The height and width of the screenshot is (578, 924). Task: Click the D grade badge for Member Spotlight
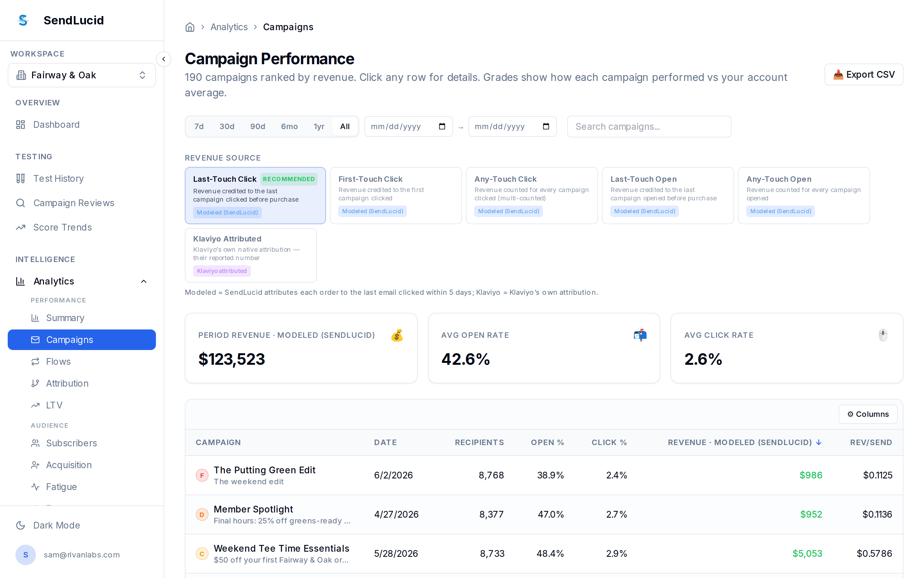tap(202, 514)
